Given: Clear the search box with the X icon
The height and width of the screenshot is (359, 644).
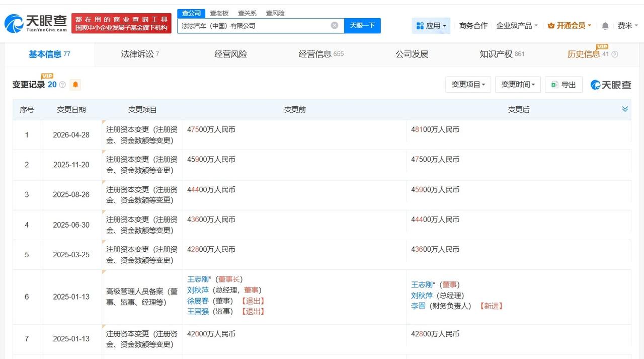Looking at the screenshot, I should click(335, 25).
